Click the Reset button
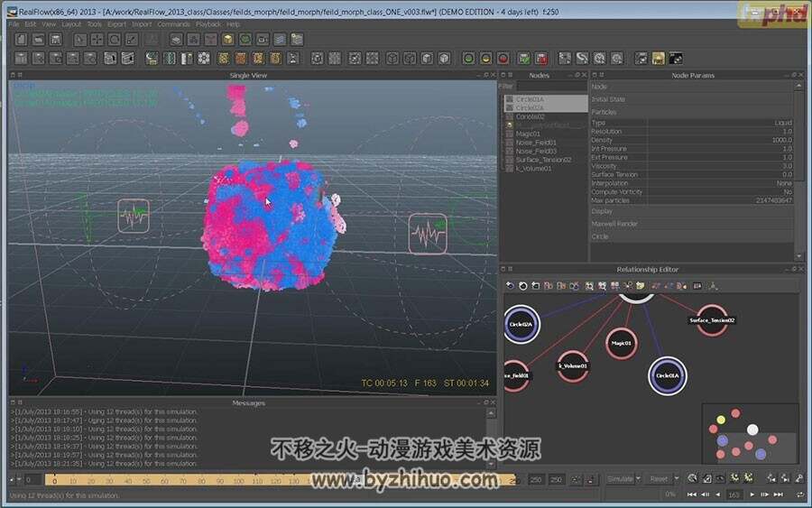Image resolution: width=812 pixels, height=508 pixels. (x=659, y=479)
